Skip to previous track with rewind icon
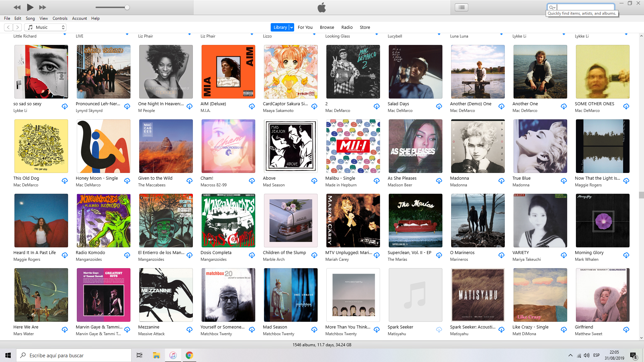This screenshot has height=362, width=644. click(x=17, y=7)
